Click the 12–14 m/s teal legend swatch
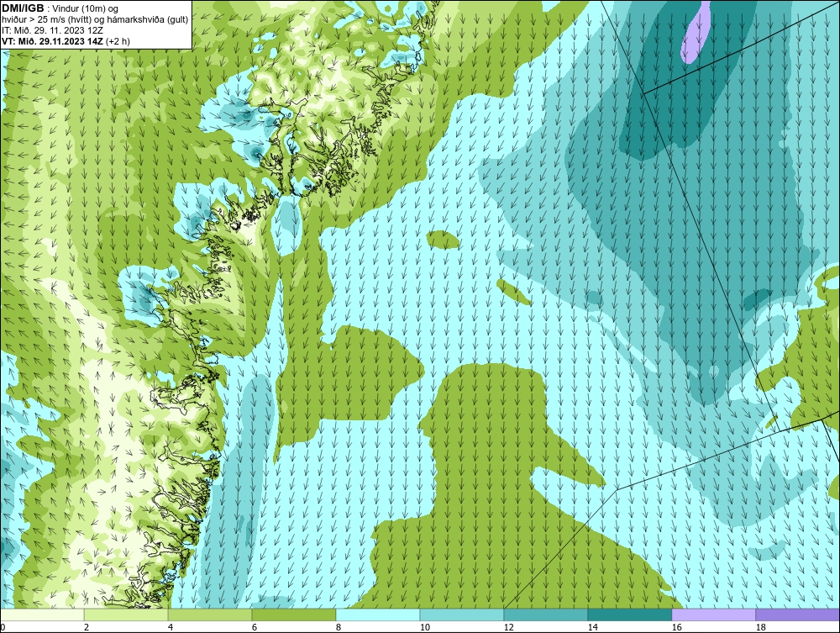840x633 pixels. coord(545,615)
